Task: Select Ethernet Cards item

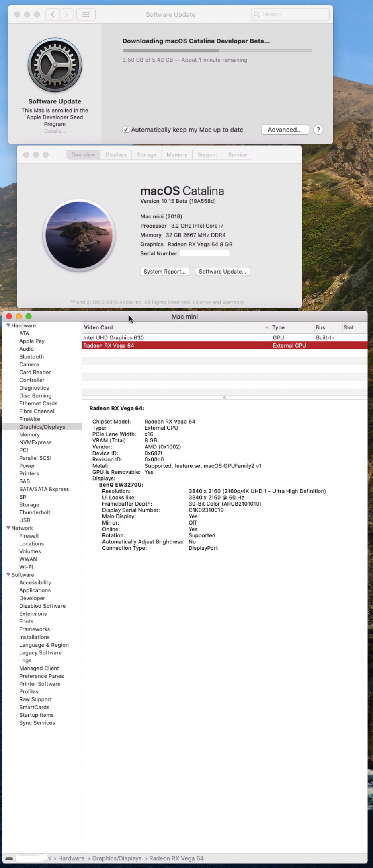Action: pos(38,403)
